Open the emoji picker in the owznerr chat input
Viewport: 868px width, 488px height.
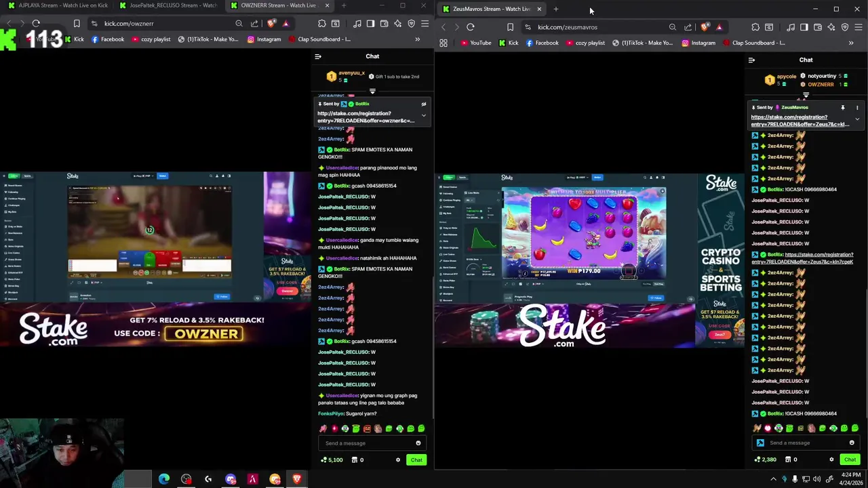418,443
